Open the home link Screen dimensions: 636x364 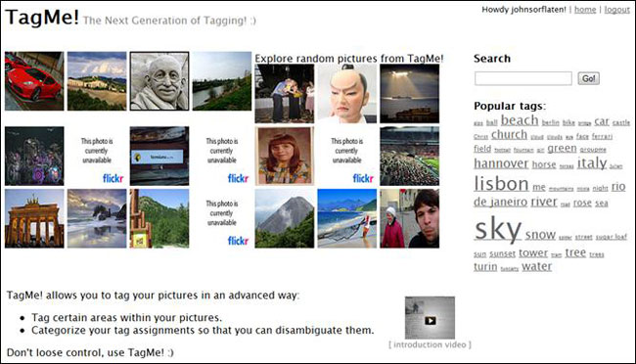point(585,10)
